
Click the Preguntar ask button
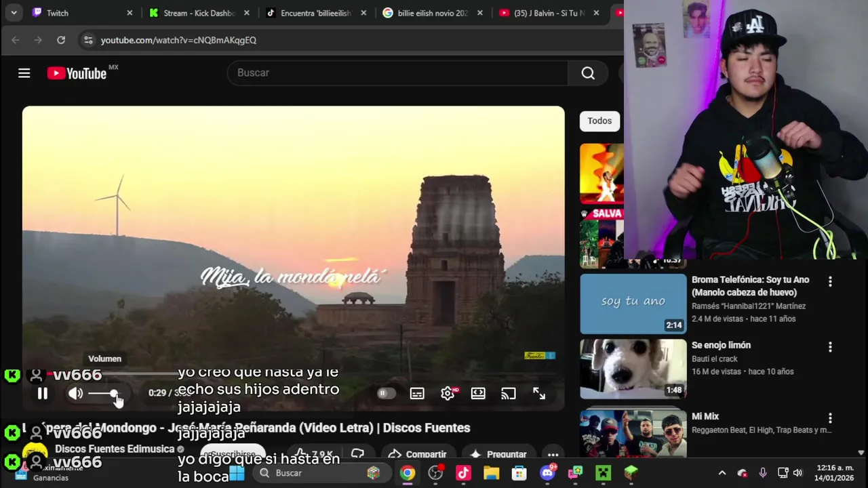[498, 454]
